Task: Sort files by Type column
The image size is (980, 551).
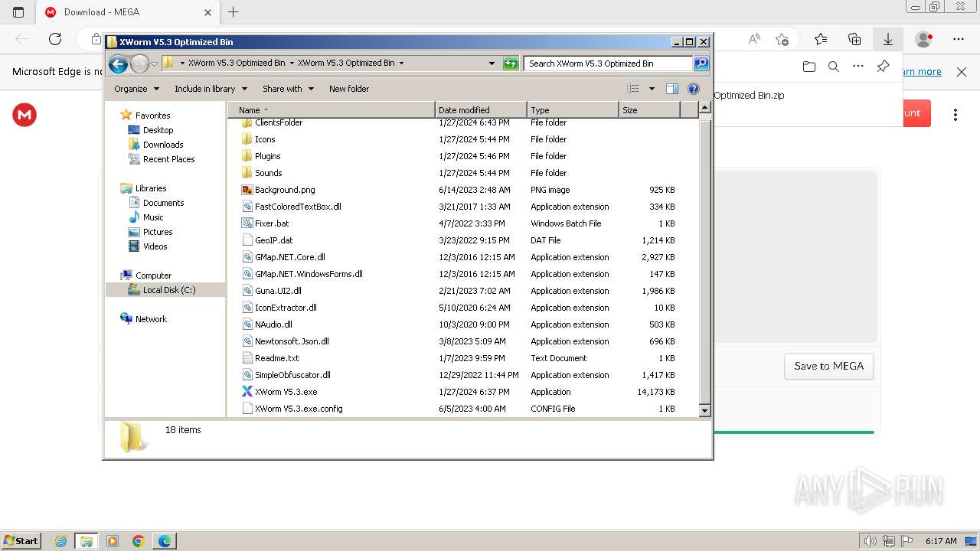Action: pos(573,110)
